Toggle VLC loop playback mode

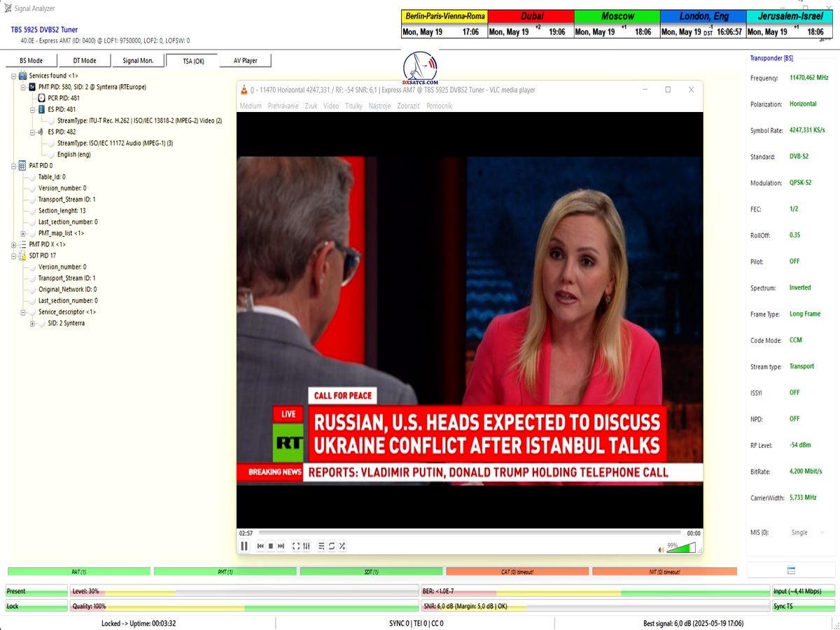(x=332, y=546)
